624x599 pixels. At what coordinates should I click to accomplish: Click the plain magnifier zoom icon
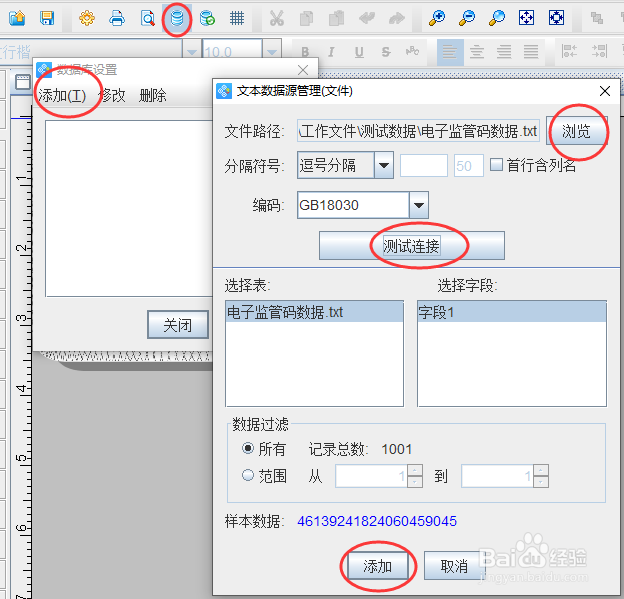coord(497,18)
